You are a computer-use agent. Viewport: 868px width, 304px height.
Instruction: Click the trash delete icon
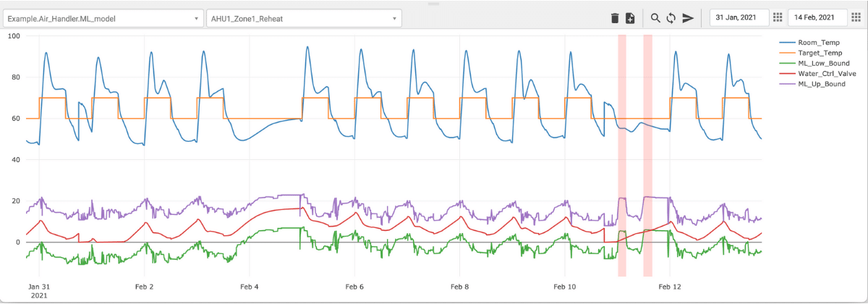[615, 18]
